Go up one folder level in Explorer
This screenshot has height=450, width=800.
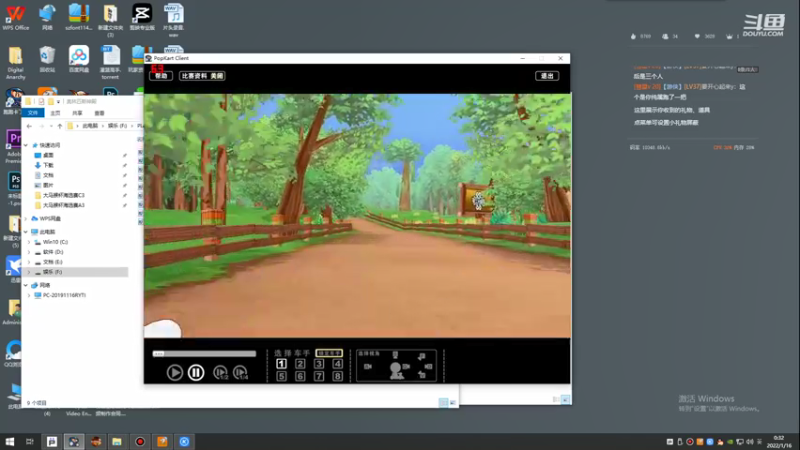60,126
